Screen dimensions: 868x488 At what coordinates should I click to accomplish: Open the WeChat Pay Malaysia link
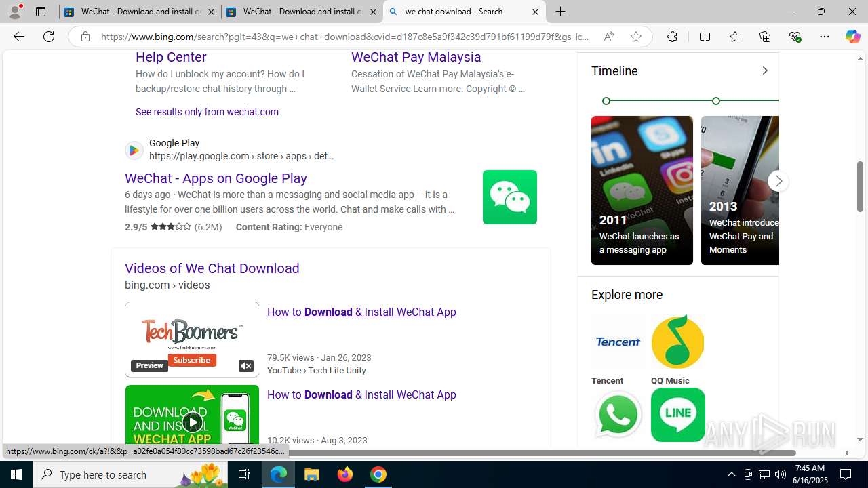pos(416,57)
